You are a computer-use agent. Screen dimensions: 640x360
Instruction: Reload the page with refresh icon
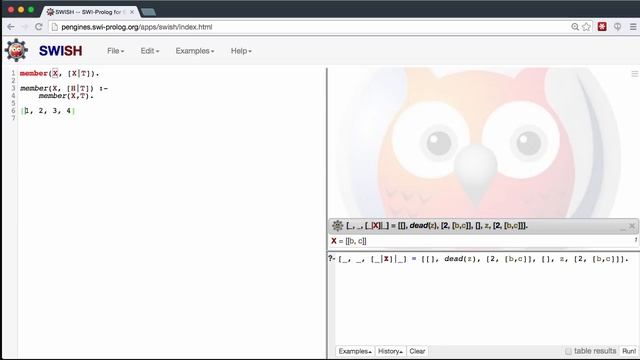pyautogui.click(x=38, y=27)
